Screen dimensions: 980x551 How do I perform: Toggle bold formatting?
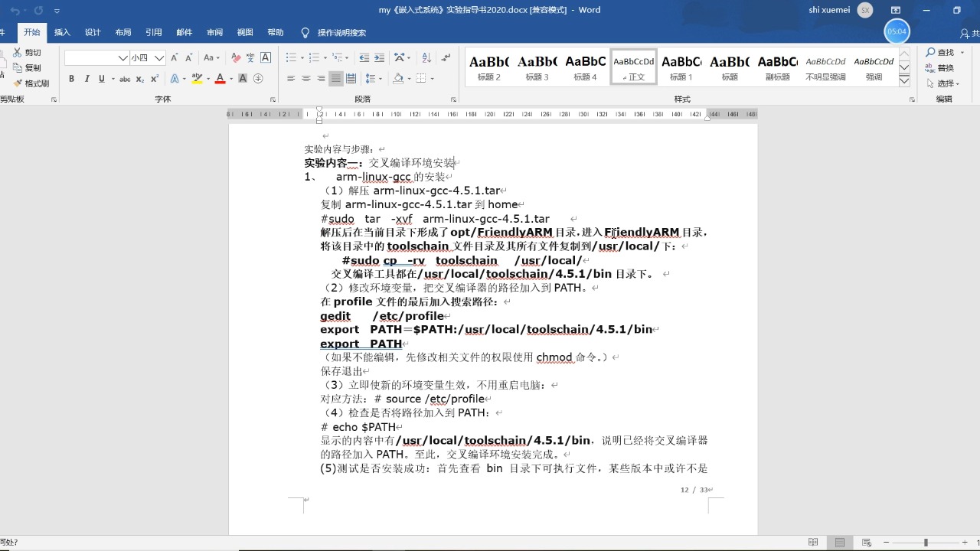coord(71,79)
